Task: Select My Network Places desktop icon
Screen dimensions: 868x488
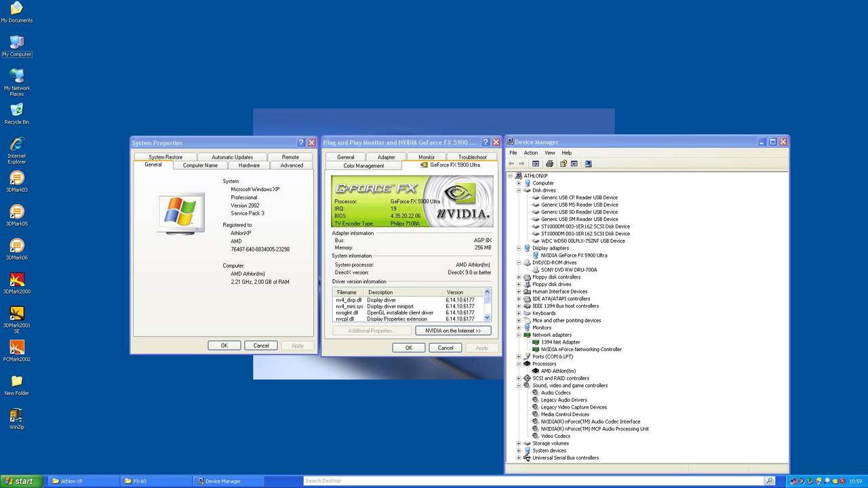Action: 16,82
